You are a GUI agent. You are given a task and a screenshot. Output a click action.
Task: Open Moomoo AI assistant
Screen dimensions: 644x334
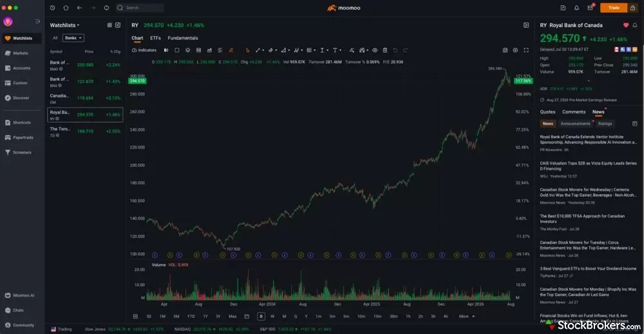pos(19,295)
